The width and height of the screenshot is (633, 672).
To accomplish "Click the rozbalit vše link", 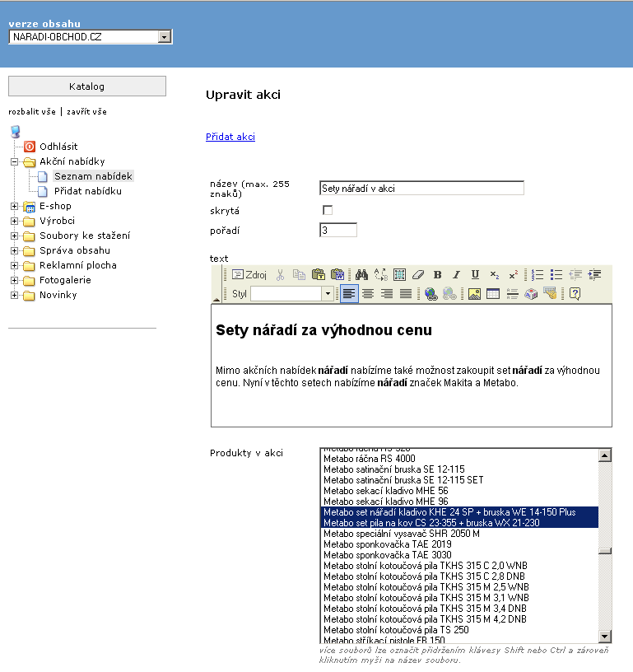I will point(32,112).
